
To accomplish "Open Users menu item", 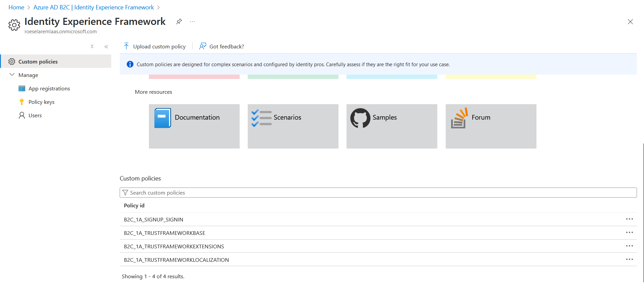I will point(35,115).
